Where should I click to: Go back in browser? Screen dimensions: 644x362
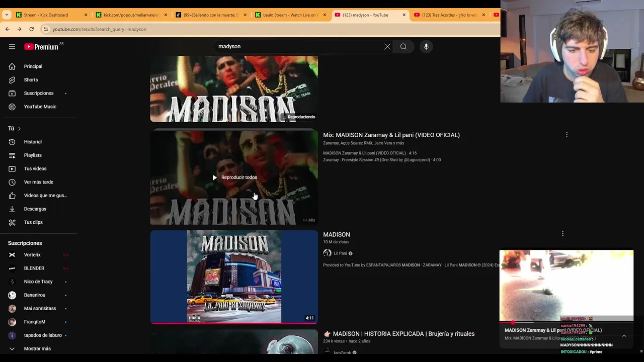[x=8, y=29]
